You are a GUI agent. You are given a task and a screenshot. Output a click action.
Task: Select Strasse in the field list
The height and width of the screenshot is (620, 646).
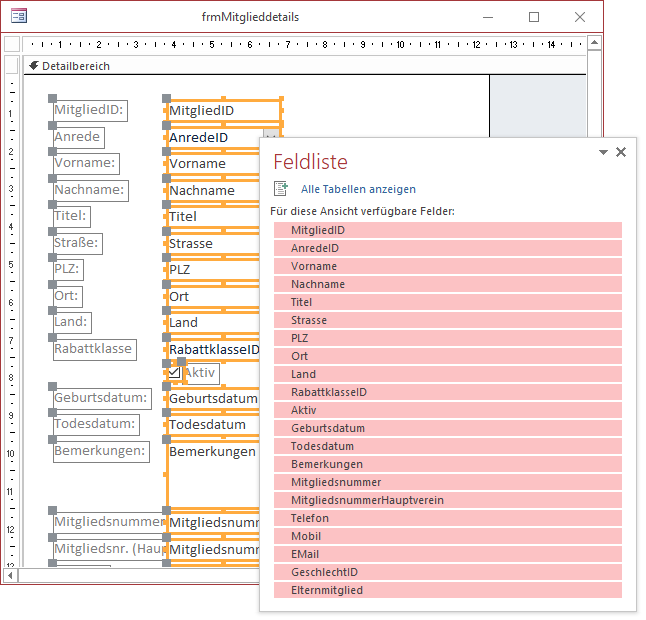[x=448, y=320]
